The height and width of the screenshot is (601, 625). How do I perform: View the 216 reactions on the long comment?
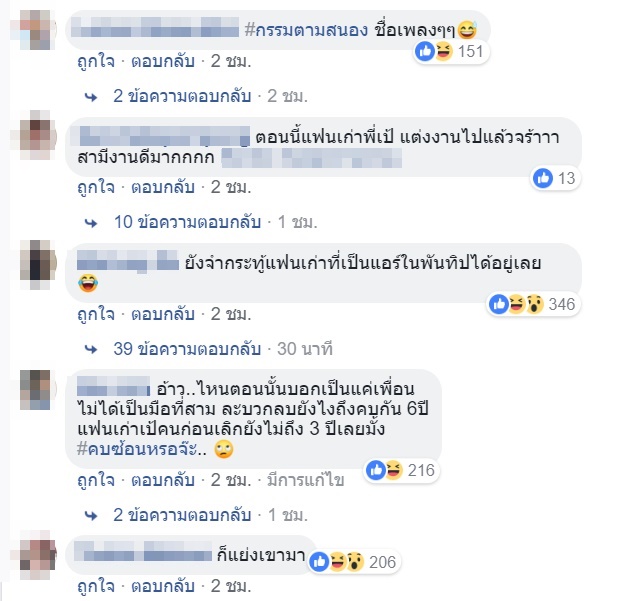coord(401,470)
